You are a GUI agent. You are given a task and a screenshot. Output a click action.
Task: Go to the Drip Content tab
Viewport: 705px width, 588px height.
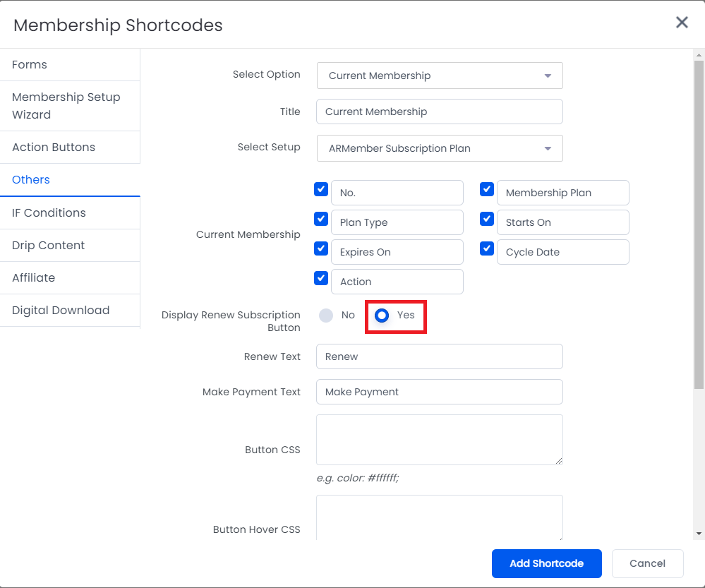pos(70,245)
